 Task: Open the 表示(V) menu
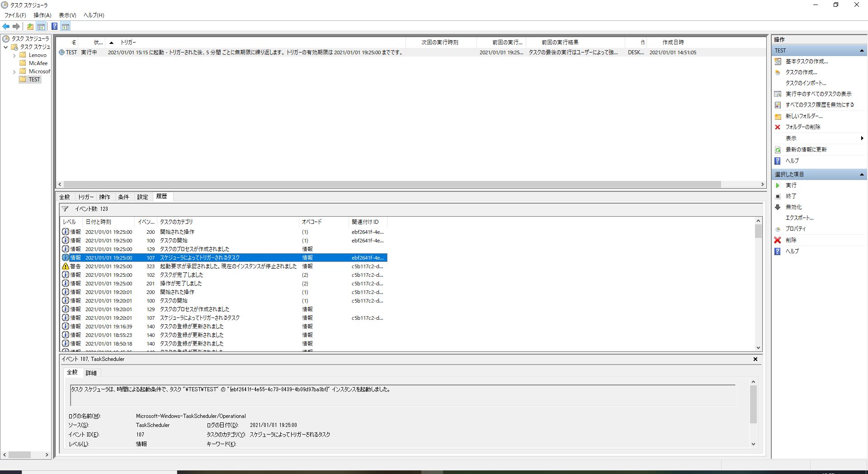point(67,15)
